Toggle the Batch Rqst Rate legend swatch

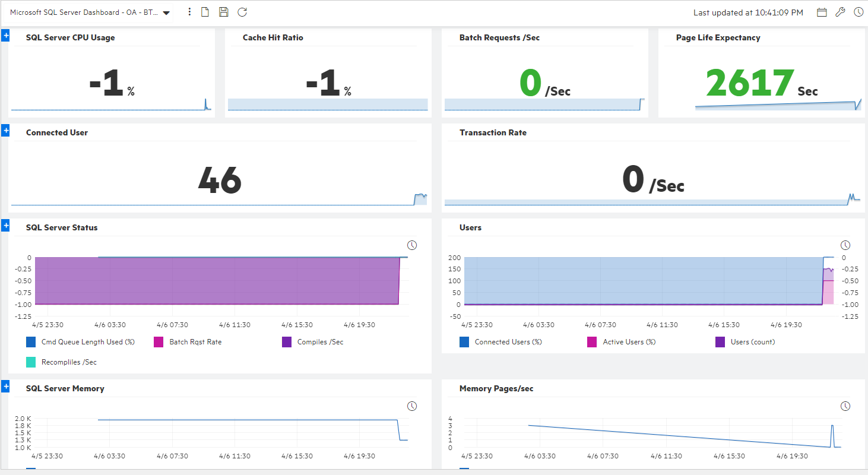click(159, 342)
